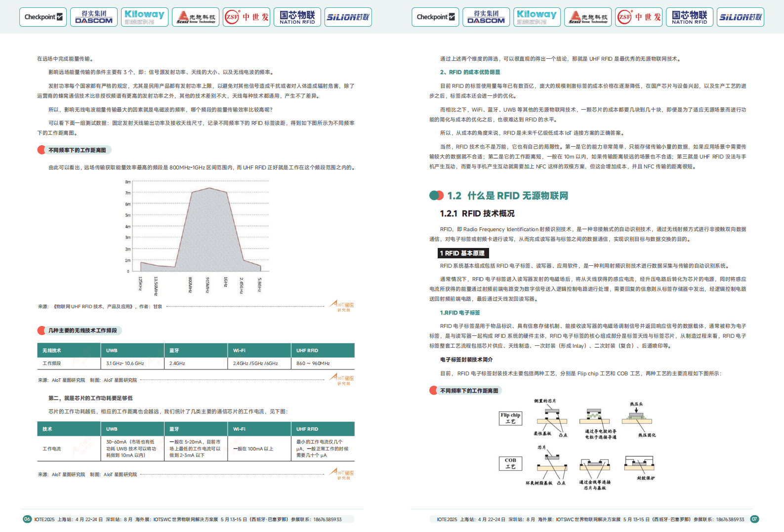Image resolution: width=784 pixels, height=532 pixels.
Task: Click the 13.56MHz axis label on the chart
Action: click(x=156, y=286)
